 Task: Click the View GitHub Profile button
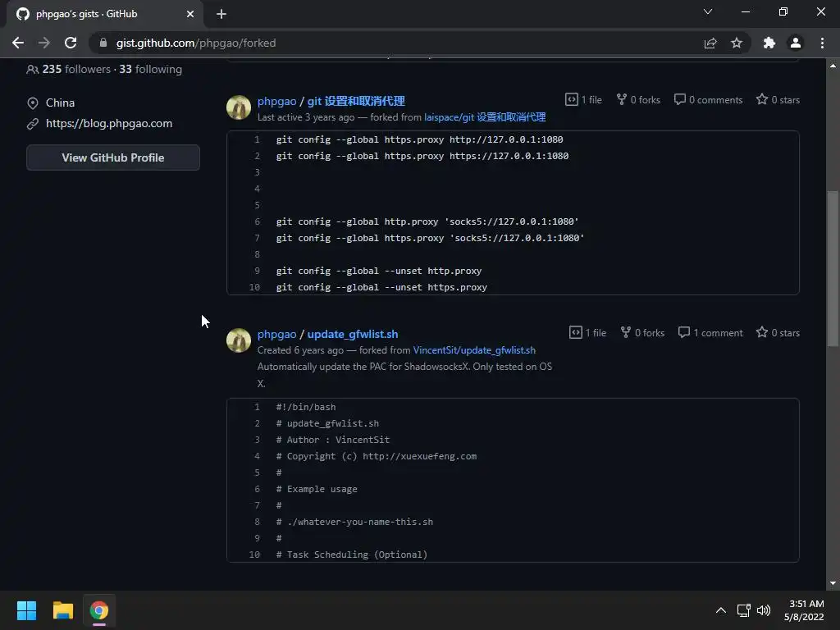tap(113, 157)
